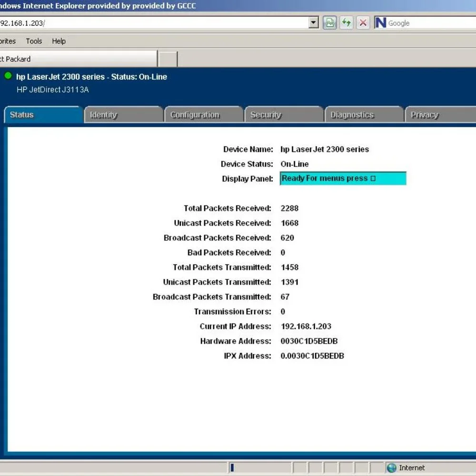This screenshot has width=476, height=476.
Task: Click the Internet zone globe icon
Action: coord(392,467)
